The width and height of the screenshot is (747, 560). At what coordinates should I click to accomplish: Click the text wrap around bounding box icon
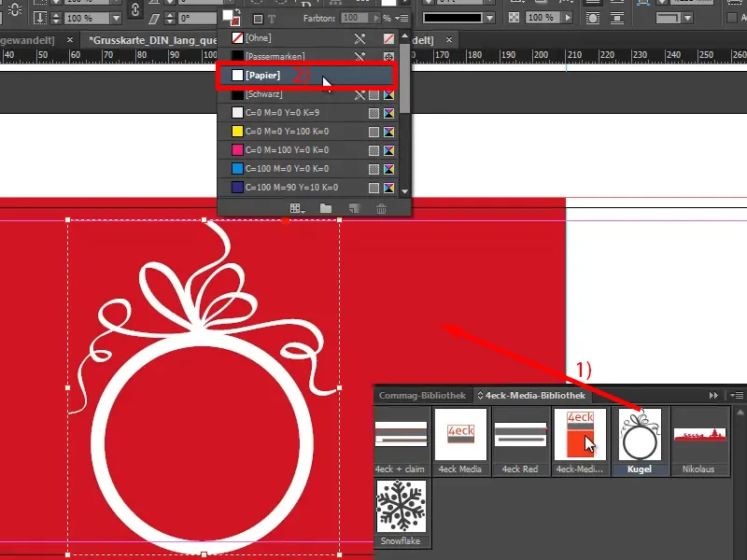tap(593, 19)
